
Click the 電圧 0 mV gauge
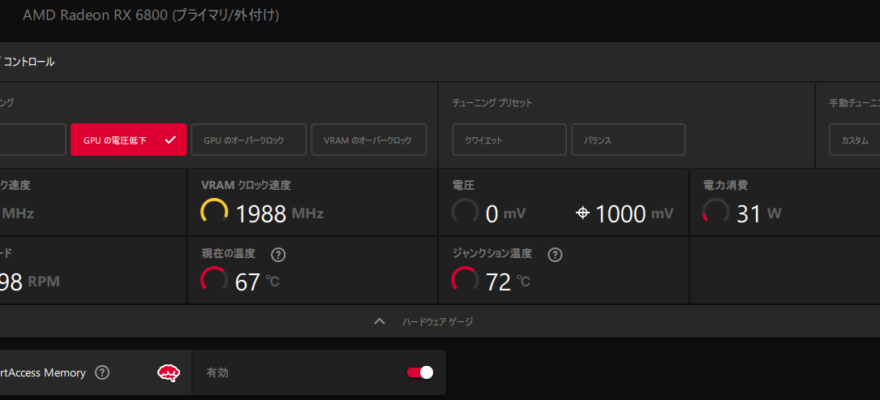(x=465, y=212)
